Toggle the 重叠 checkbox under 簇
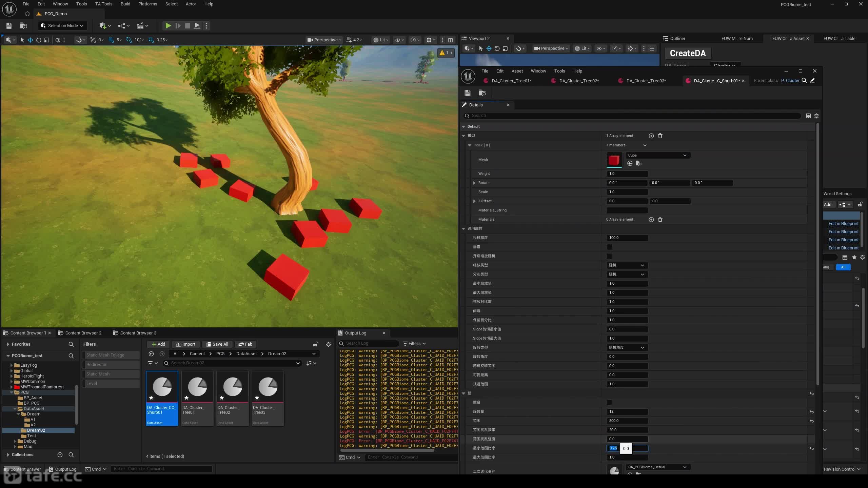 [609, 403]
